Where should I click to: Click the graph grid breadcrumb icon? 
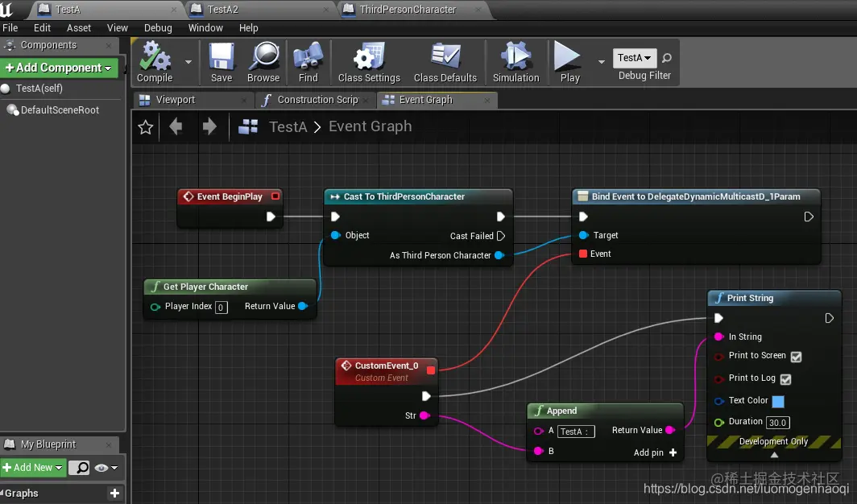pyautogui.click(x=248, y=126)
